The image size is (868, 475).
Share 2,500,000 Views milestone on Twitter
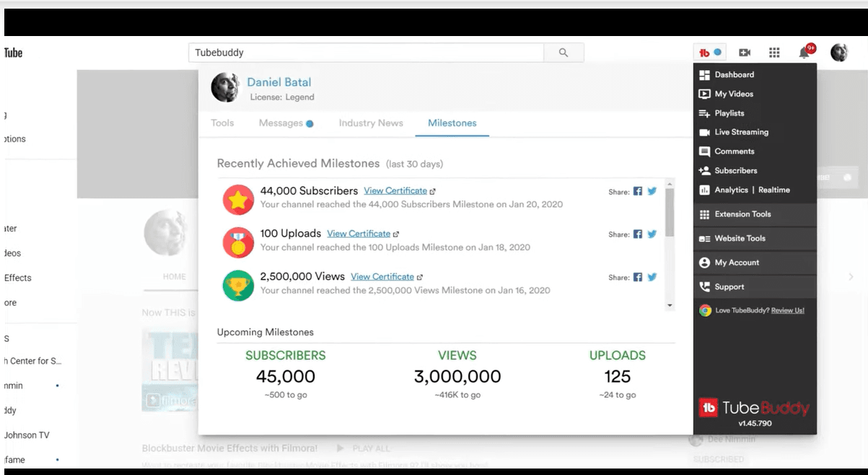coord(652,277)
